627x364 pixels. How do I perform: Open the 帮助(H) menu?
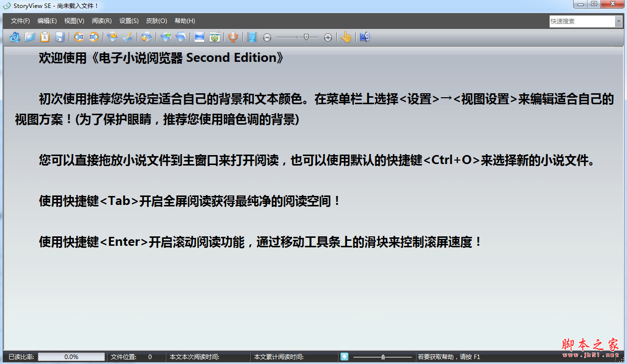[185, 21]
